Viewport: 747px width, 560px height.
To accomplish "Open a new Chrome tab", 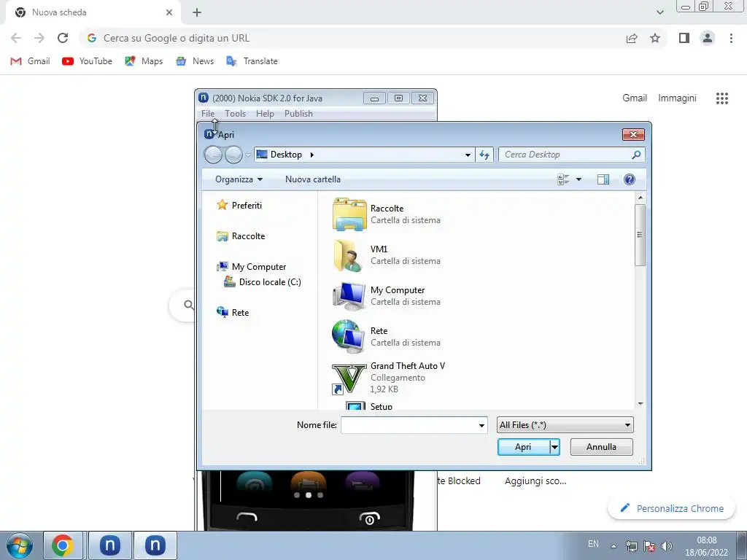I will [197, 13].
